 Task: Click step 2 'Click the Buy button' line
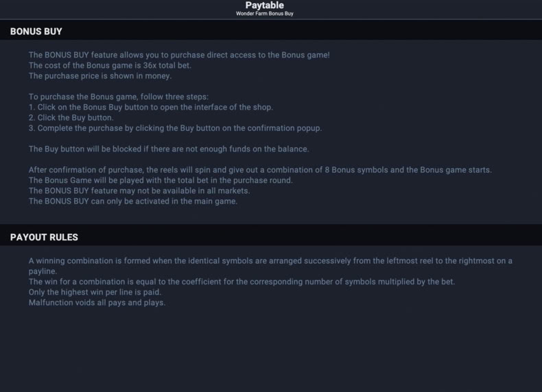(x=71, y=117)
